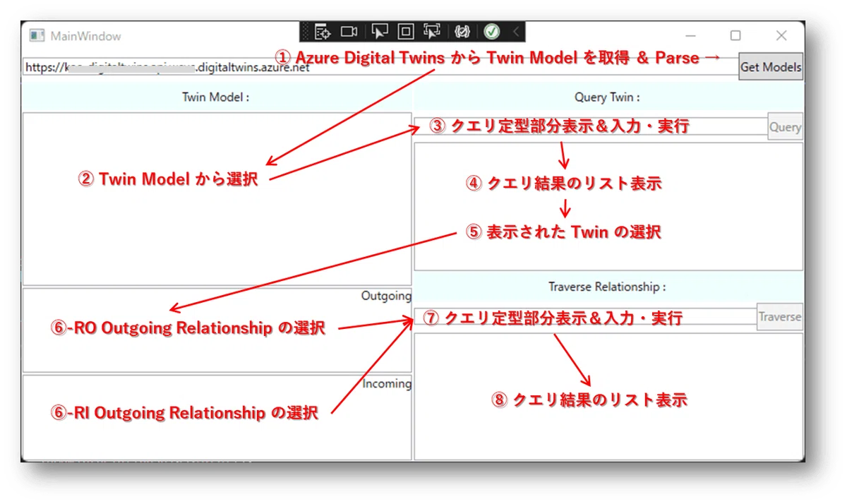Minimize the MainWindow window
The height and width of the screenshot is (504, 847).
click(x=691, y=35)
